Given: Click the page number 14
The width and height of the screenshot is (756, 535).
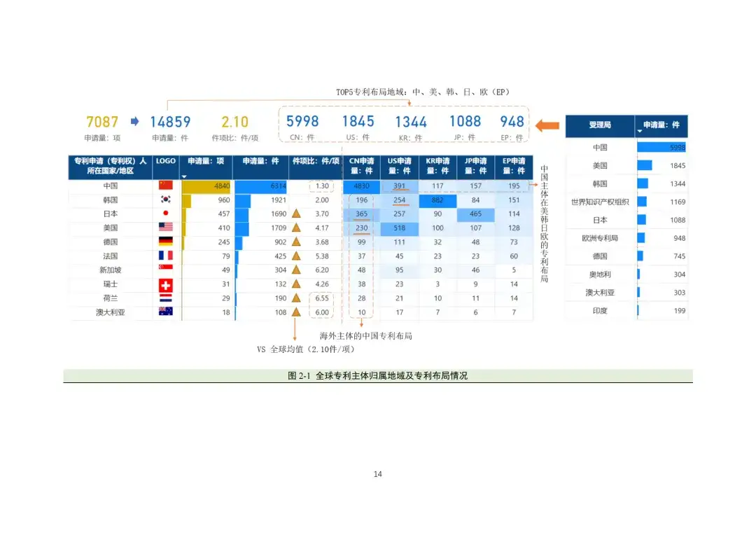Looking at the screenshot, I should pyautogui.click(x=377, y=474).
